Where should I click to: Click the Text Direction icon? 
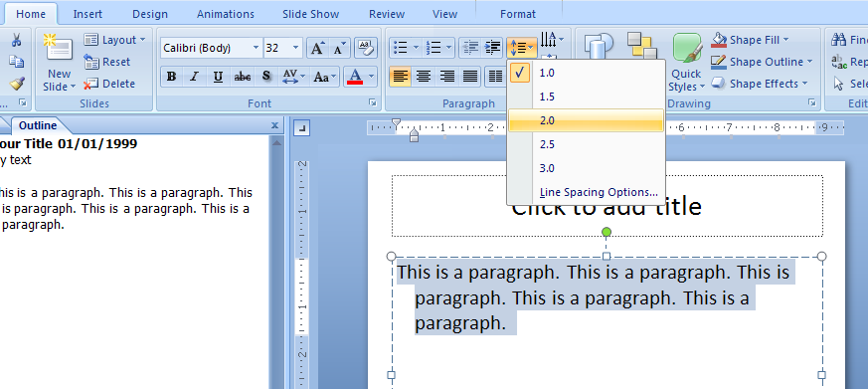coord(552,39)
